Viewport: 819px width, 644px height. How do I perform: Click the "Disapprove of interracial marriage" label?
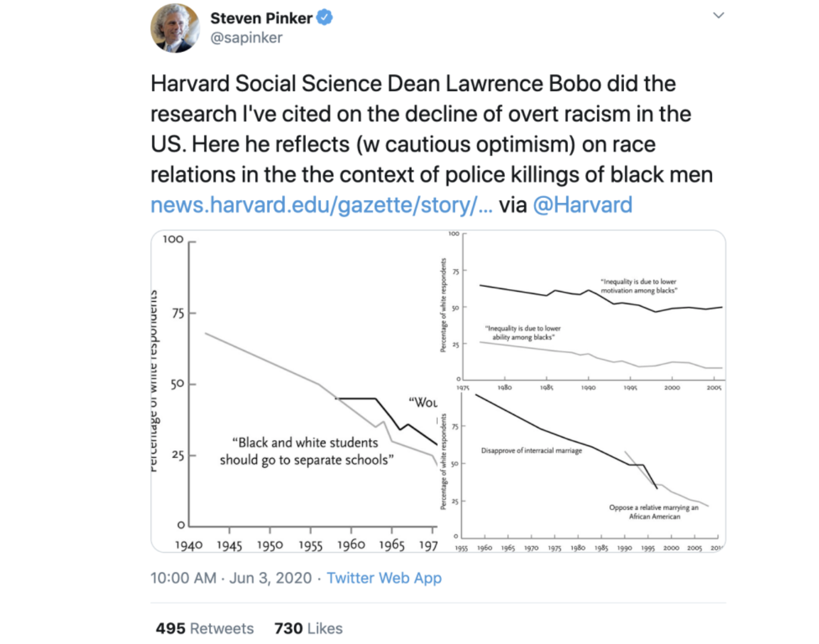(532, 451)
